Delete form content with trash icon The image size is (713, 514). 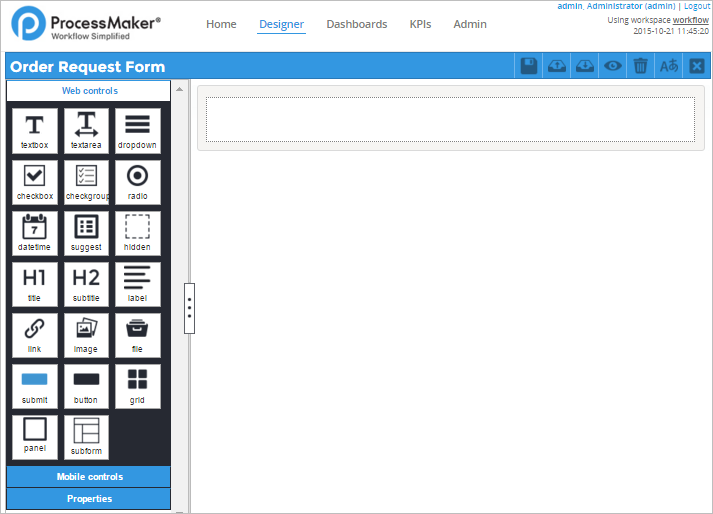coord(641,66)
